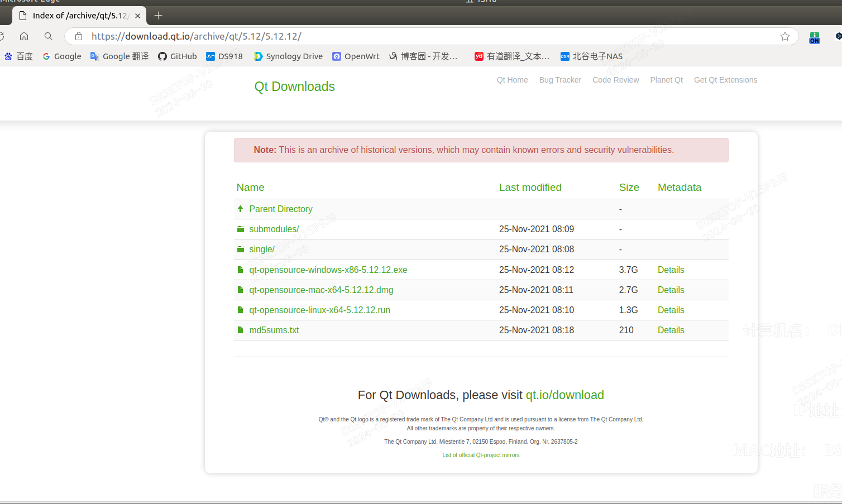Click the 210 size value for md5sums.txt
The width and height of the screenshot is (842, 504).
point(626,330)
